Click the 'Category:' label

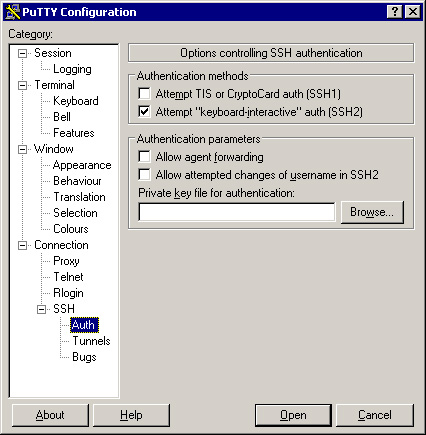click(x=30, y=34)
